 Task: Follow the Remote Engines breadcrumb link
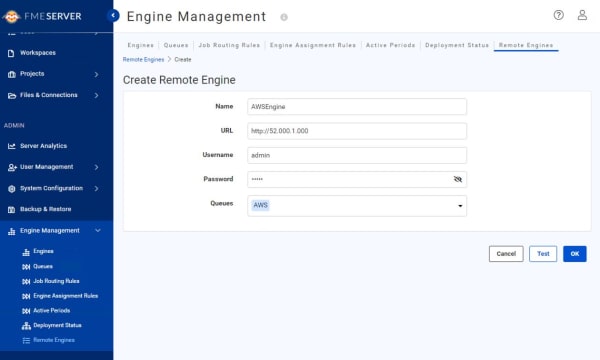143,60
